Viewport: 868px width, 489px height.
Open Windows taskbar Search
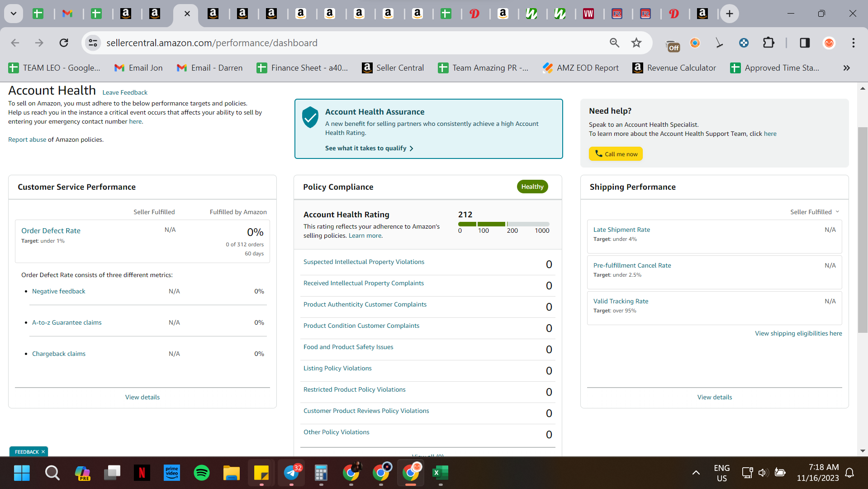pyautogui.click(x=52, y=473)
